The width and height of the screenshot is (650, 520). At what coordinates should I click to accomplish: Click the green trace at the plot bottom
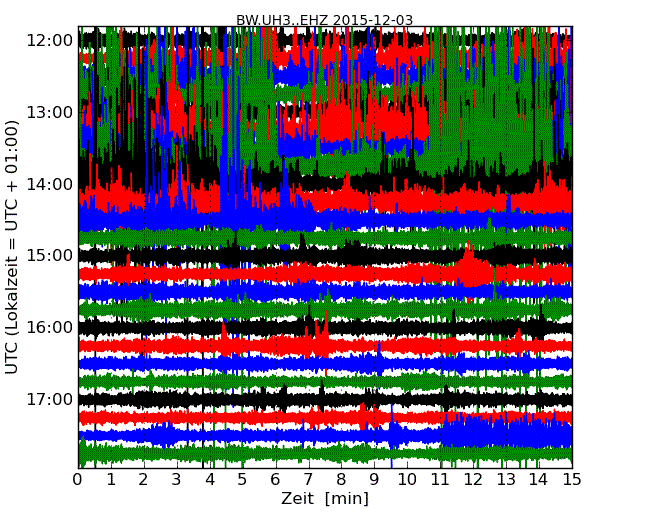[325, 453]
